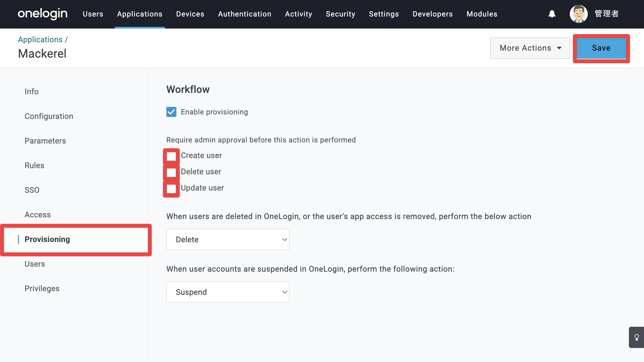The image size is (644, 362).
Task: Switch to the Rules tab
Action: pyautogui.click(x=34, y=165)
